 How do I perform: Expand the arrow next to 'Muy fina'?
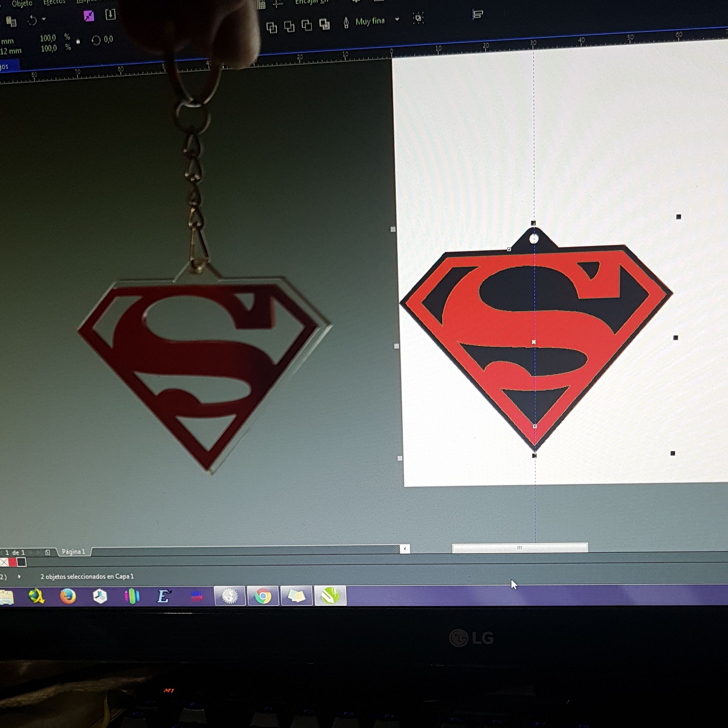point(397,19)
